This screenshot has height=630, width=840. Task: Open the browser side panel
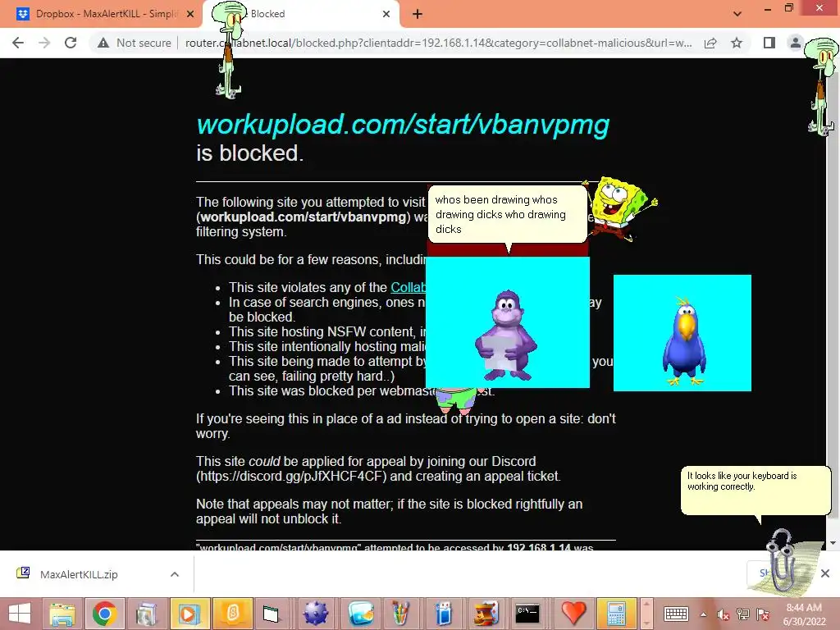click(769, 43)
